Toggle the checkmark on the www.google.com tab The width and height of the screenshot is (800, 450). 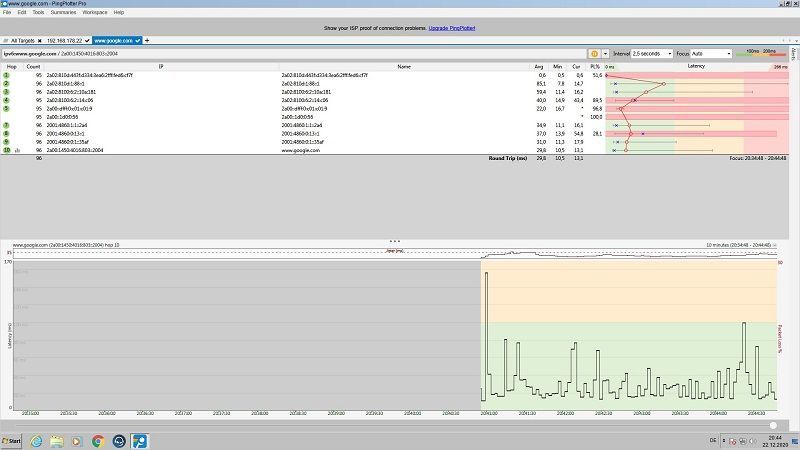pos(138,40)
